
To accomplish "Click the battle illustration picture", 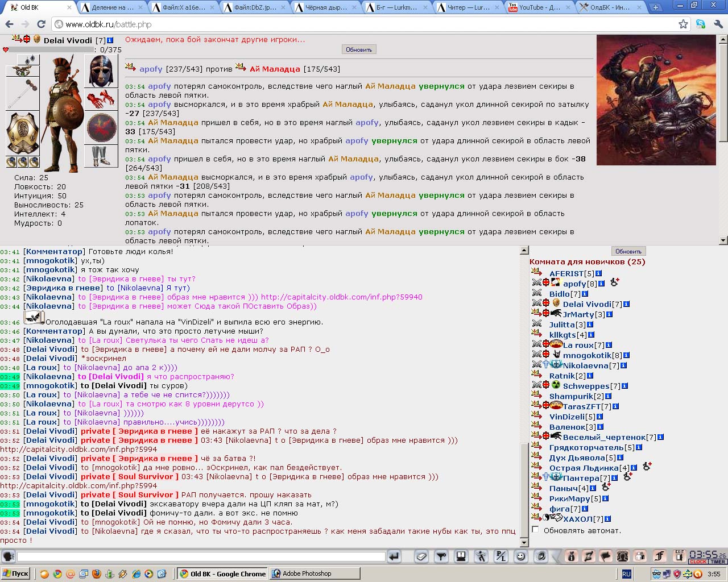I will [x=656, y=100].
